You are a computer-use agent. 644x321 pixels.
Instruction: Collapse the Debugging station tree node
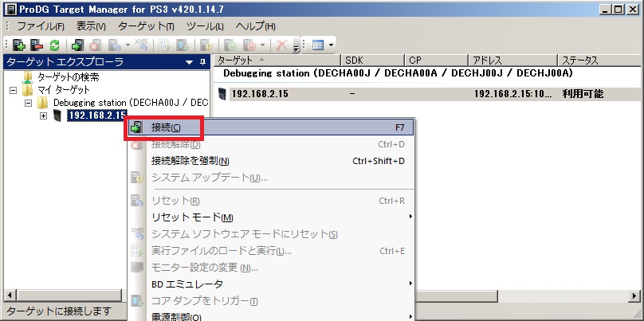pyautogui.click(x=29, y=103)
